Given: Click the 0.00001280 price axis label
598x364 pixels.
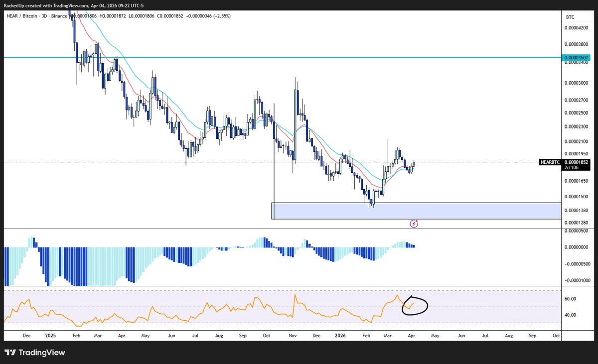Looking at the screenshot, I should tap(576, 223).
